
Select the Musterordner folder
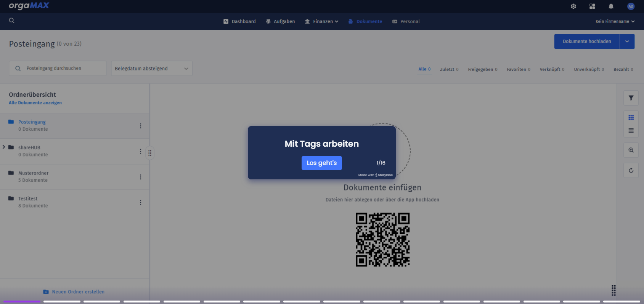tap(74, 177)
